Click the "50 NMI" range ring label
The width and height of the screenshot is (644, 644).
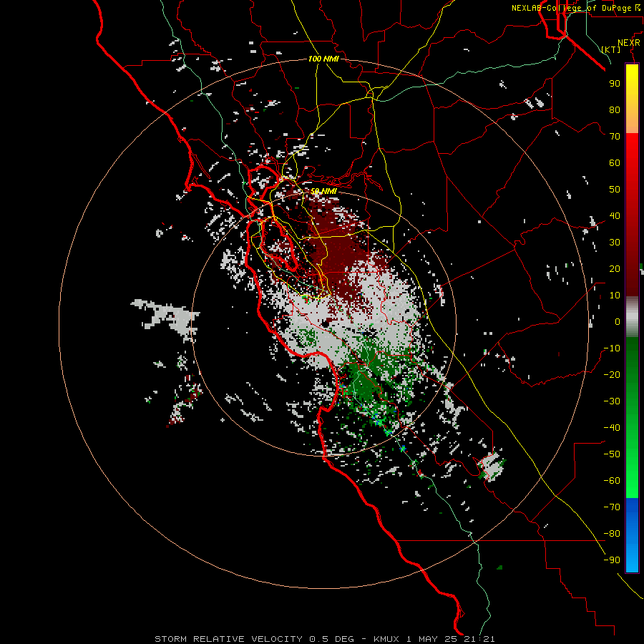[x=323, y=191]
